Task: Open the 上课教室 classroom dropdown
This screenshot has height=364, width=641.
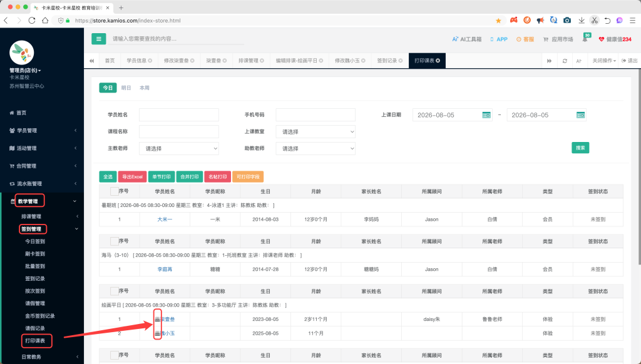Action: [x=315, y=131]
